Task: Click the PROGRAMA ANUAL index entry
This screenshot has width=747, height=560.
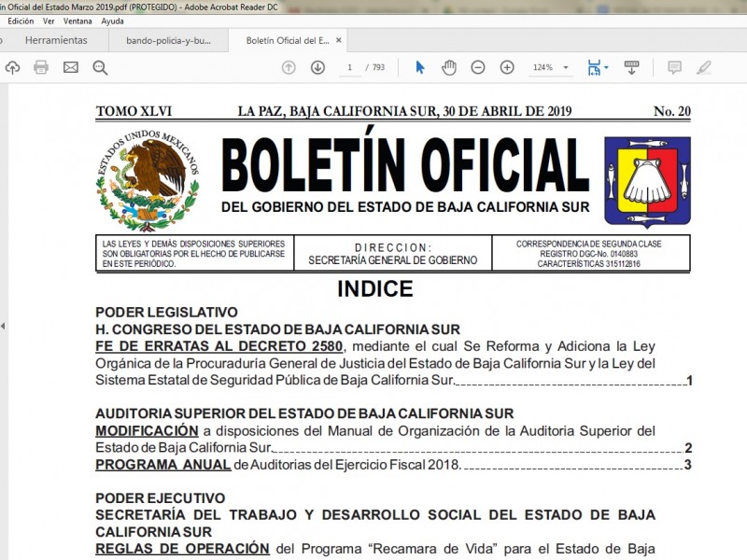Action: (162, 465)
